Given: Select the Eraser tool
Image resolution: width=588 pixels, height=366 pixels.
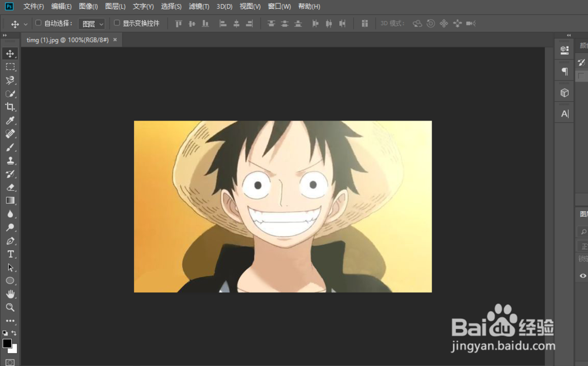Looking at the screenshot, I should [x=10, y=187].
